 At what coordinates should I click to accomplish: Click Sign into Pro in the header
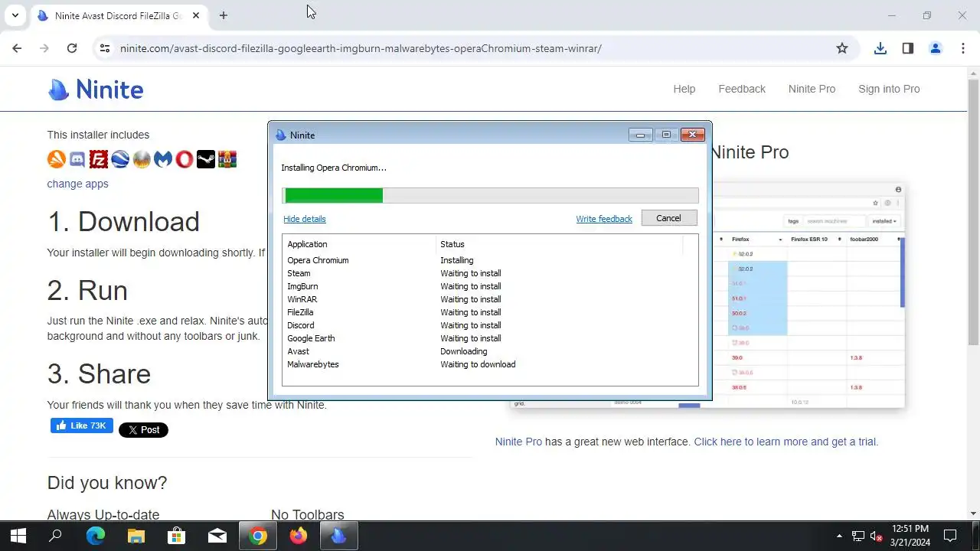point(889,89)
